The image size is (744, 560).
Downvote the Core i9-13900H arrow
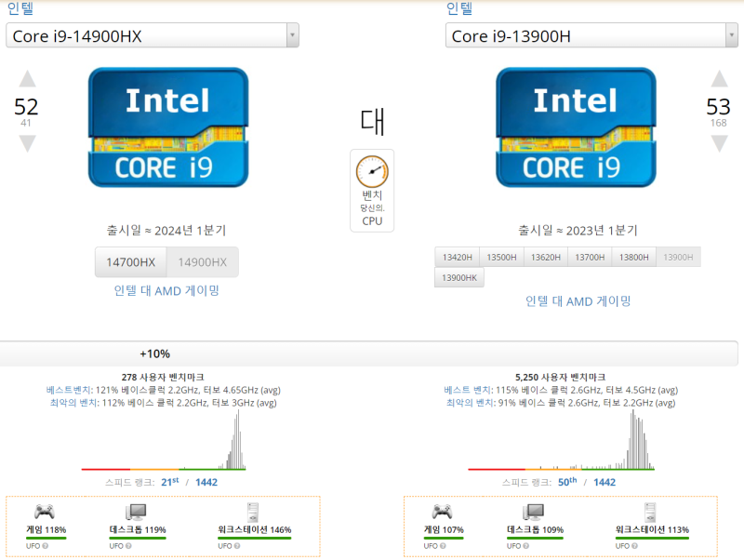point(719,143)
